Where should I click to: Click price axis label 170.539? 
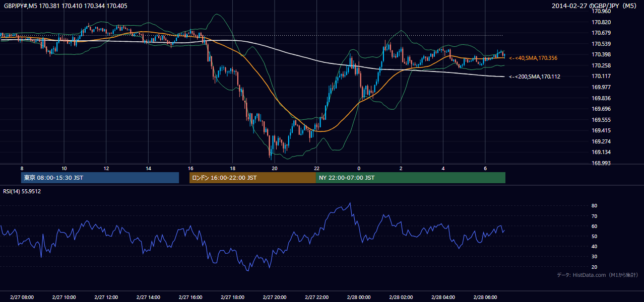(601, 44)
